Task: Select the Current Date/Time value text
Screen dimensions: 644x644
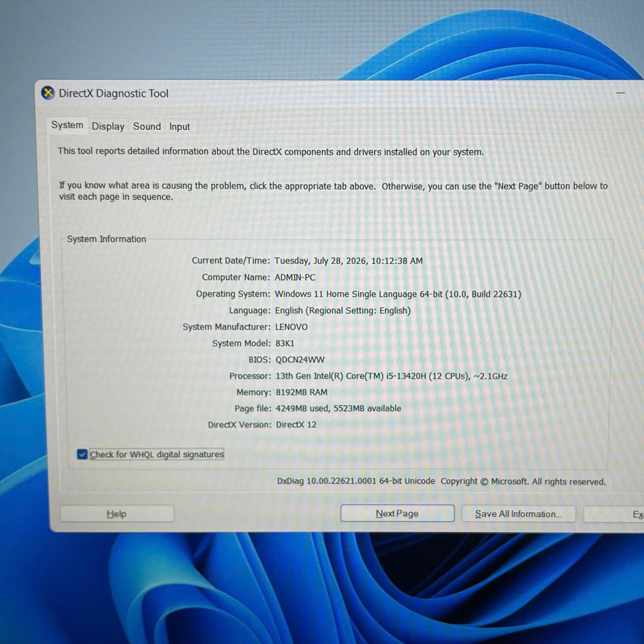Action: 348,261
